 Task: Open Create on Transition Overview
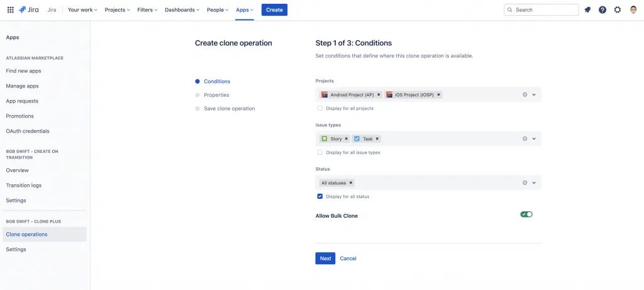click(x=17, y=170)
